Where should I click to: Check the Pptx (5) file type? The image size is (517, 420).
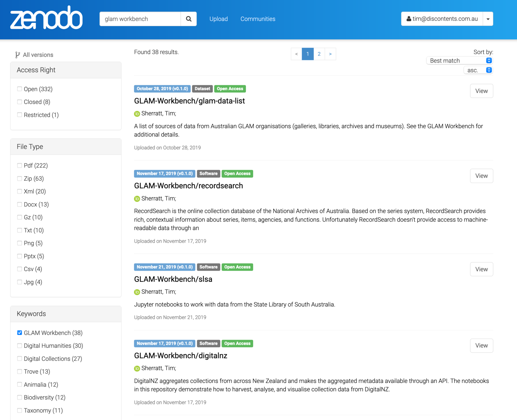[x=20, y=256]
